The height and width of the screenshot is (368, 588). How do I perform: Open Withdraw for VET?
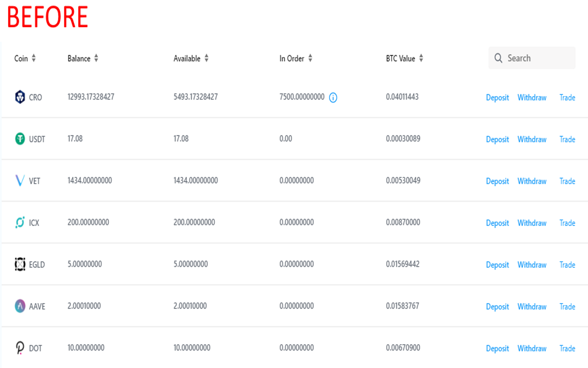coord(532,181)
